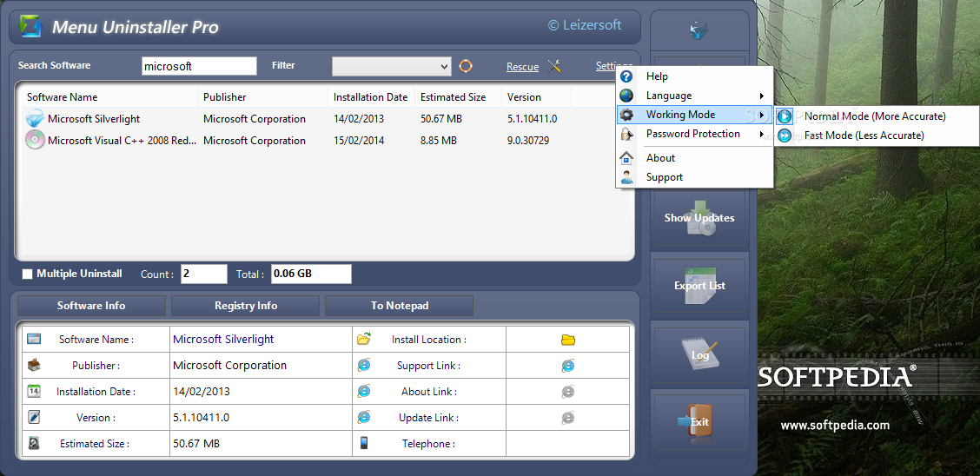Click the blue Microsoft Silverlight name value
The height and width of the screenshot is (476, 980).
[x=223, y=340]
